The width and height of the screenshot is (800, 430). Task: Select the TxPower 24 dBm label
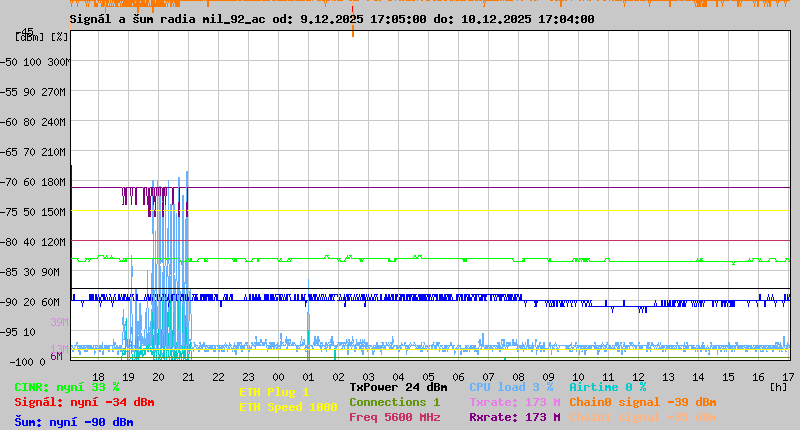[398, 387]
